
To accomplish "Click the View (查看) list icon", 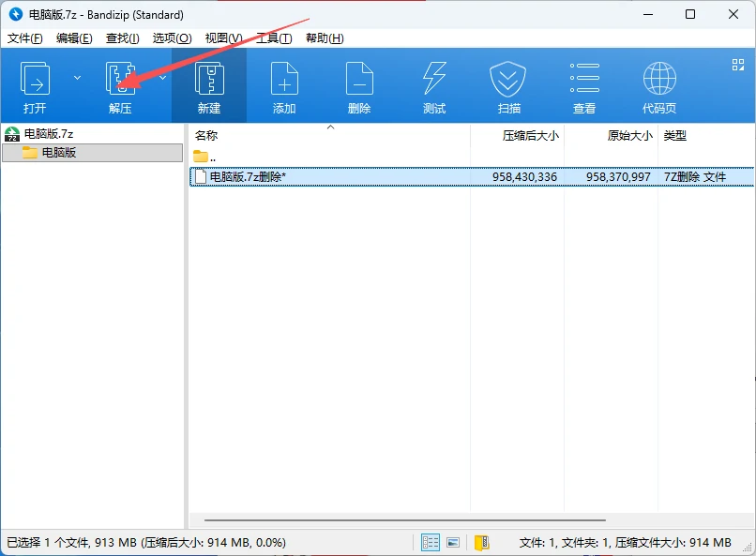I will [x=584, y=78].
